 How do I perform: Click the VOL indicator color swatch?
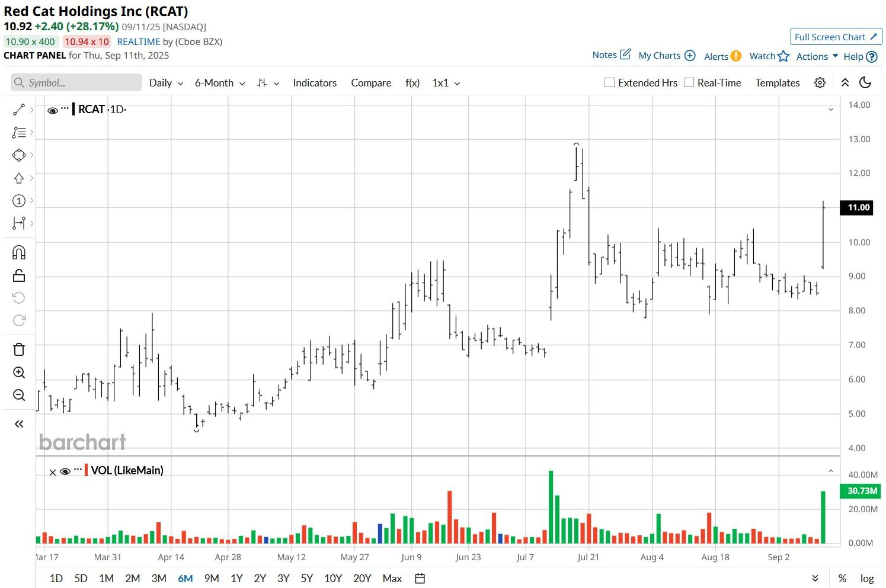[86, 471]
